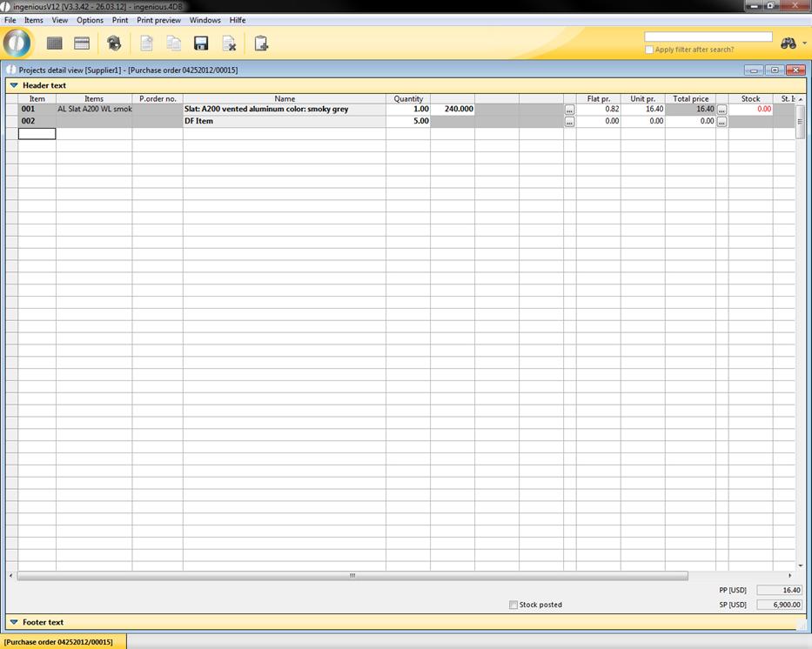
Task: Enable the 'Apply filter after search?' checkbox
Action: 649,50
